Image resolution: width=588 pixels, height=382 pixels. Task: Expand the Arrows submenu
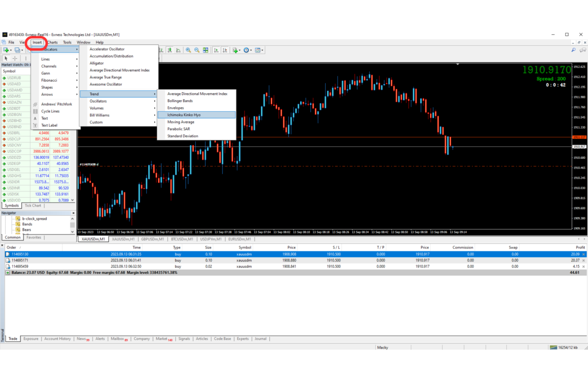(55, 95)
